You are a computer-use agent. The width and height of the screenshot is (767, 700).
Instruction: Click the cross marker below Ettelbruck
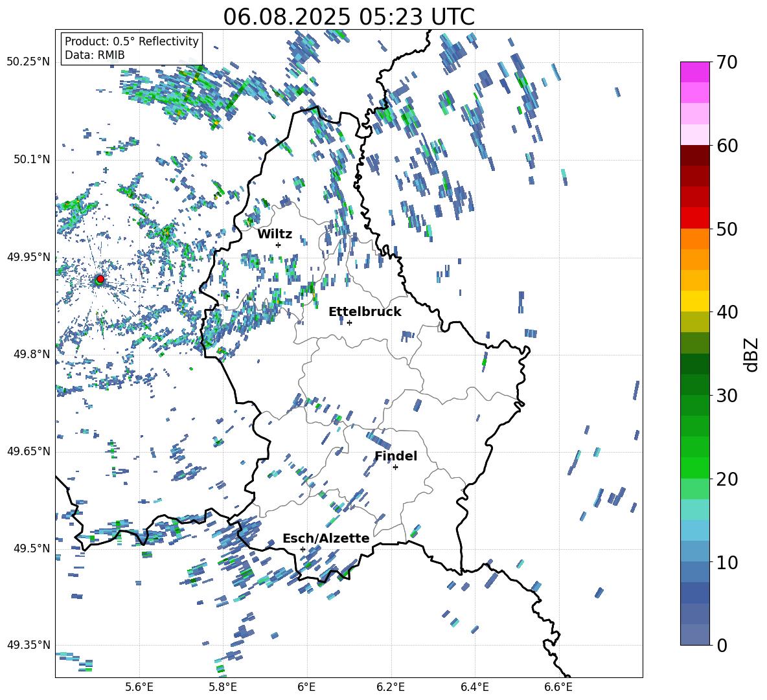tap(349, 322)
